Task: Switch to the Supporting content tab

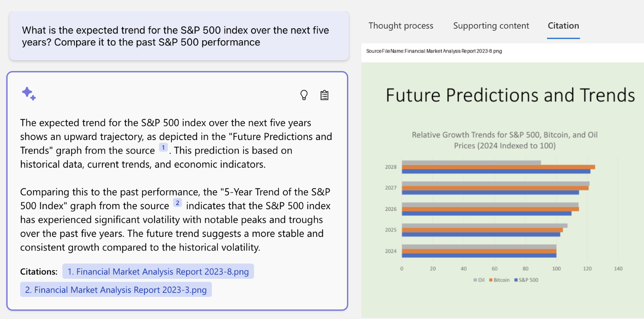Action: click(x=491, y=25)
